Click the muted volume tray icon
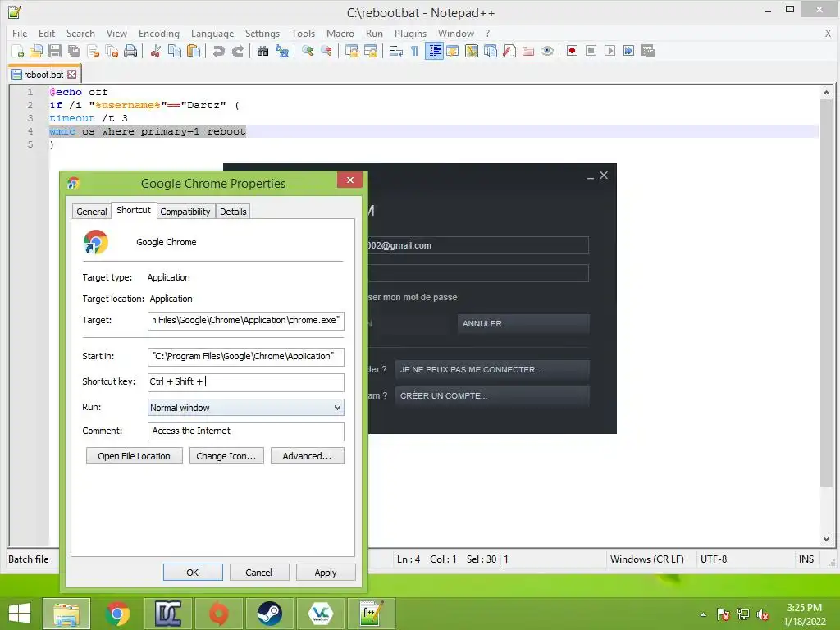Screen dimensions: 840x630 pyautogui.click(x=763, y=614)
